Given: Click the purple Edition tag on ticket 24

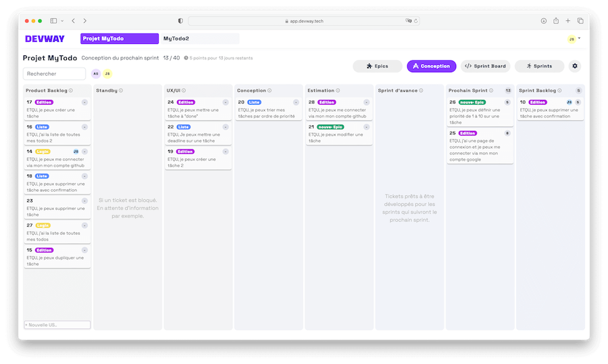Looking at the screenshot, I should coord(185,103).
